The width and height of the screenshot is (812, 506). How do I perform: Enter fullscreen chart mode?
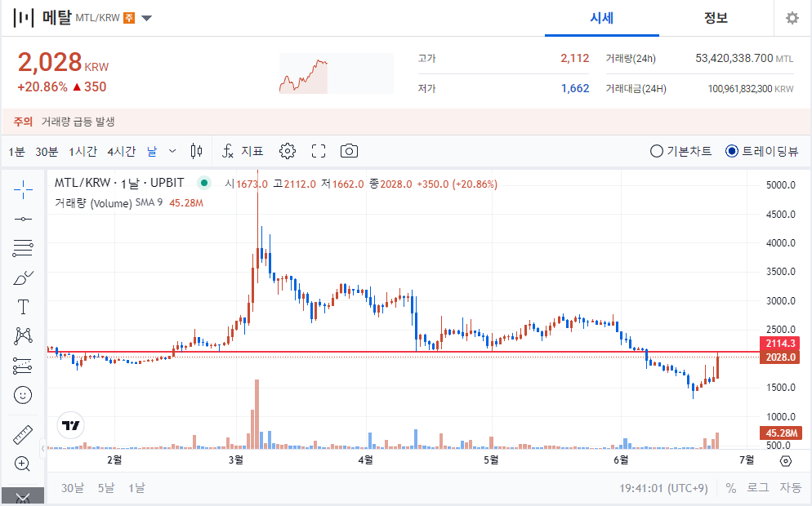[318, 150]
